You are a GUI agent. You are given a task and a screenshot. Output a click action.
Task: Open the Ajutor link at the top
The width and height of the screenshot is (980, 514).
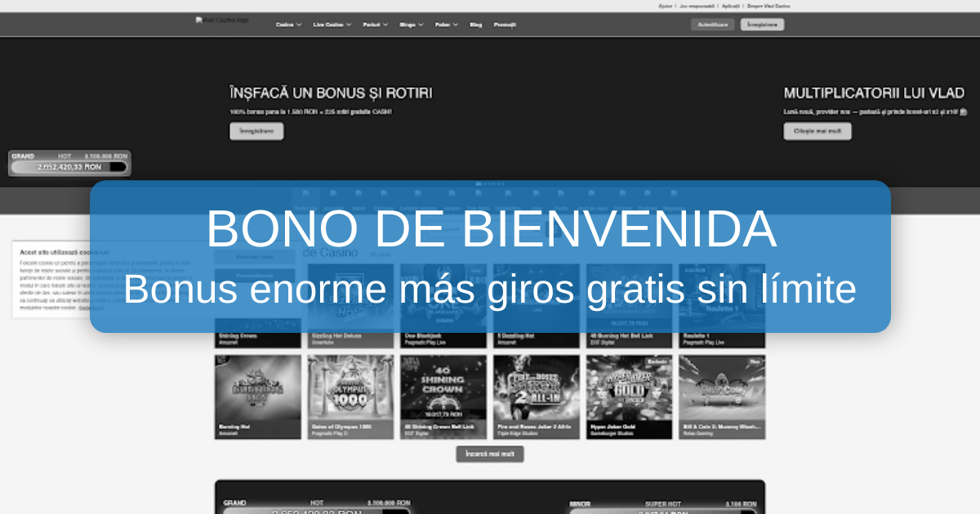tap(666, 6)
